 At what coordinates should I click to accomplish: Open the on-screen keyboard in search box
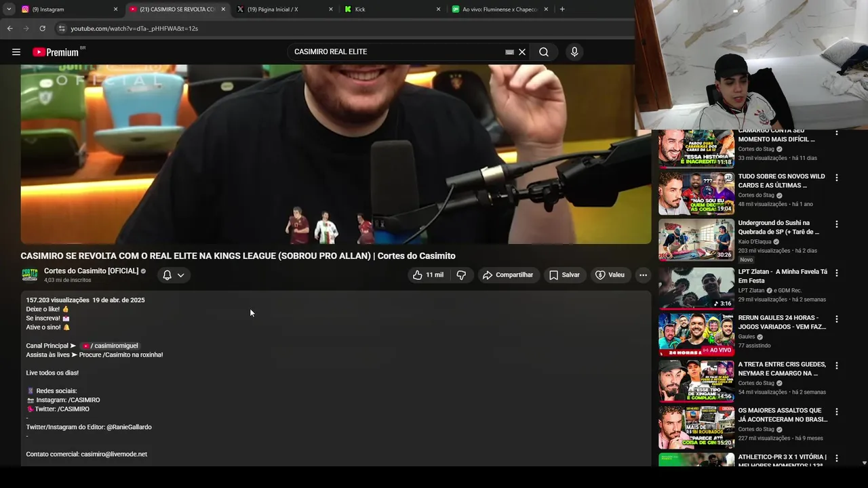[509, 52]
